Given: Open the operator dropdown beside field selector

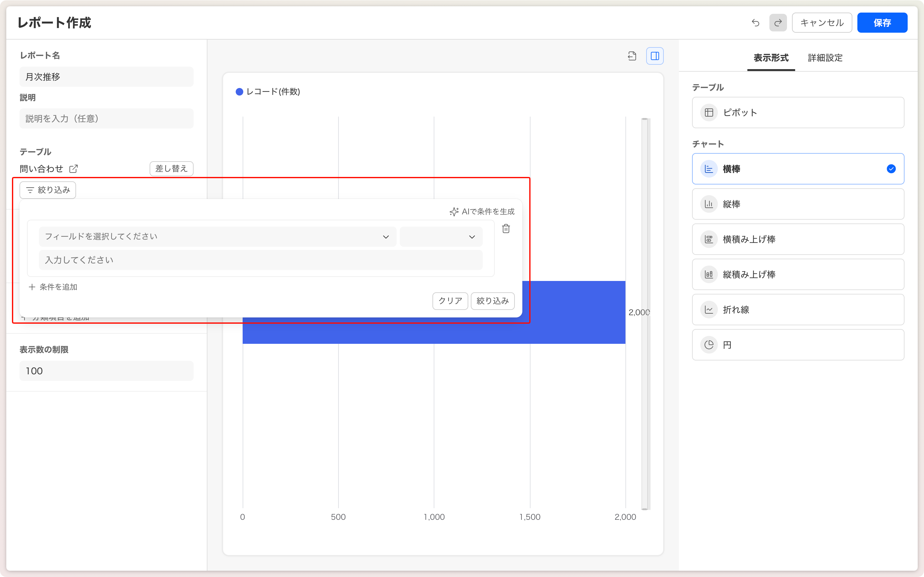Looking at the screenshot, I should coord(441,237).
